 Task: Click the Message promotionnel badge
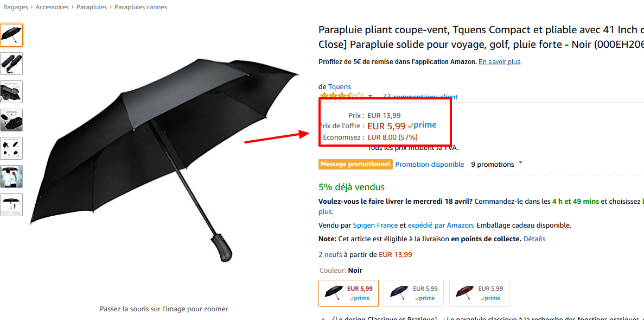pyautogui.click(x=355, y=164)
